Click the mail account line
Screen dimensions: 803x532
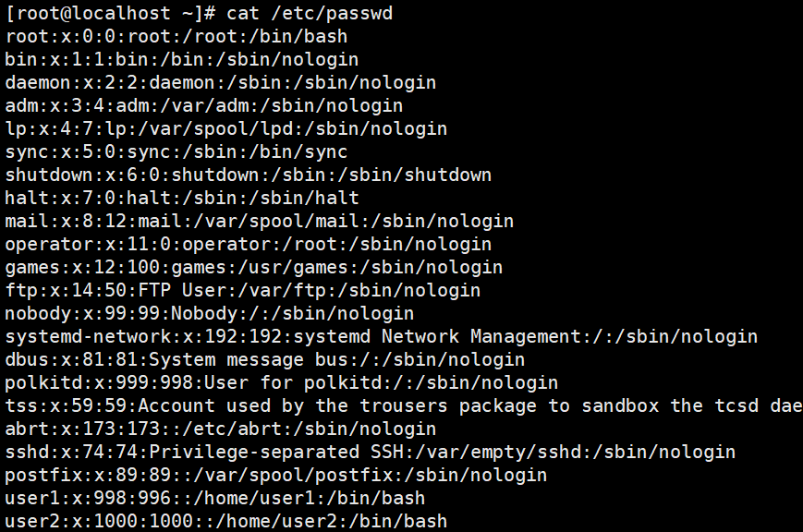[x=259, y=221]
